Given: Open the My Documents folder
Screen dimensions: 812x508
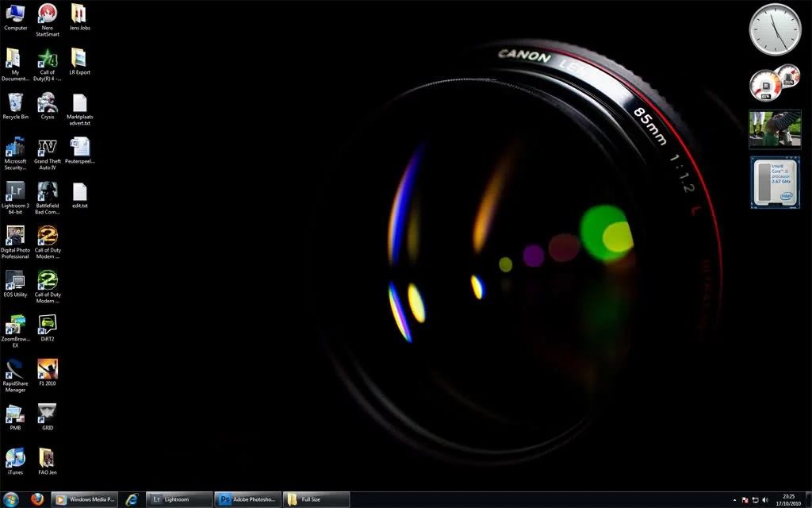Looking at the screenshot, I should [15, 65].
